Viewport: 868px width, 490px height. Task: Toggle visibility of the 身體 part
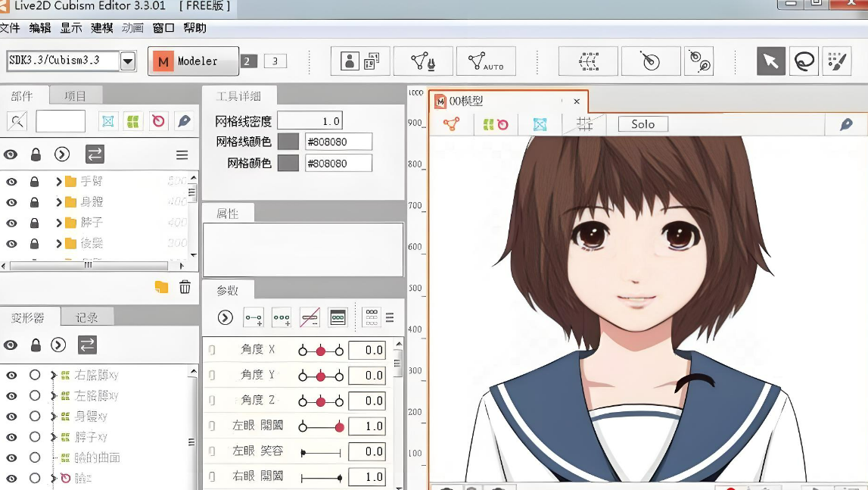11,202
